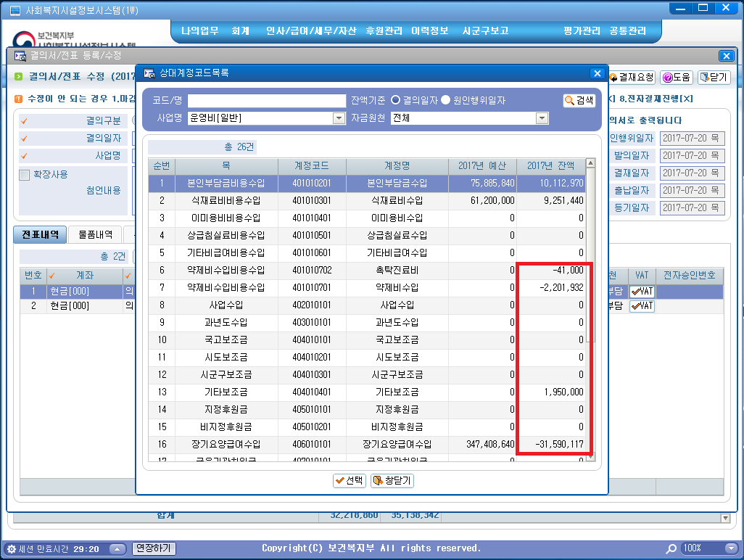This screenshot has height=560, width=744.
Task: Click the 연장하기 session extend button
Action: 154,548
